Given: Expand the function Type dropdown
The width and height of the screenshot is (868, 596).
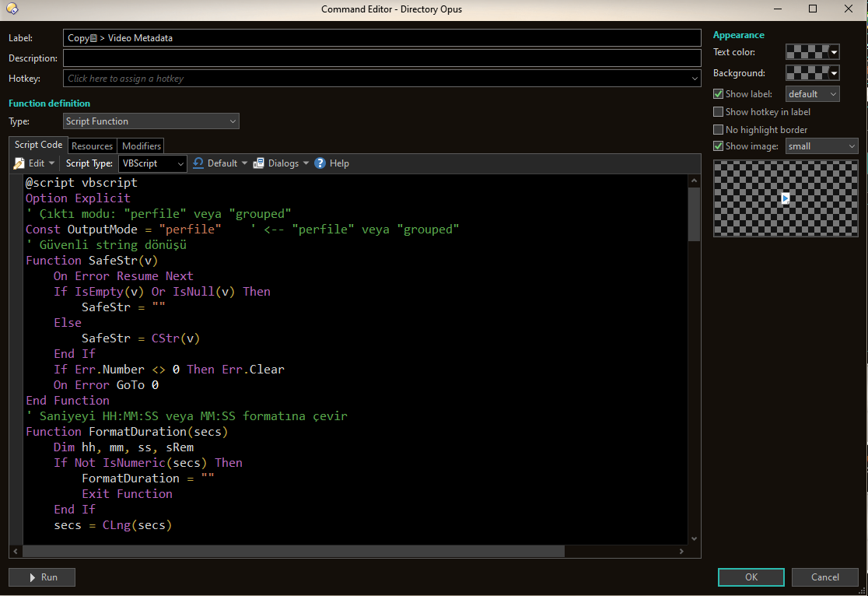Looking at the screenshot, I should pyautogui.click(x=151, y=121).
